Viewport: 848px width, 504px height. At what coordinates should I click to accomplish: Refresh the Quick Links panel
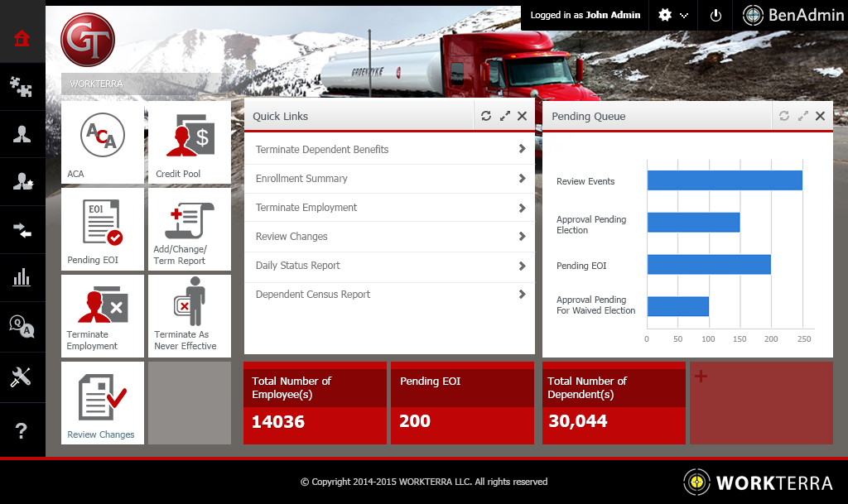tap(486, 117)
